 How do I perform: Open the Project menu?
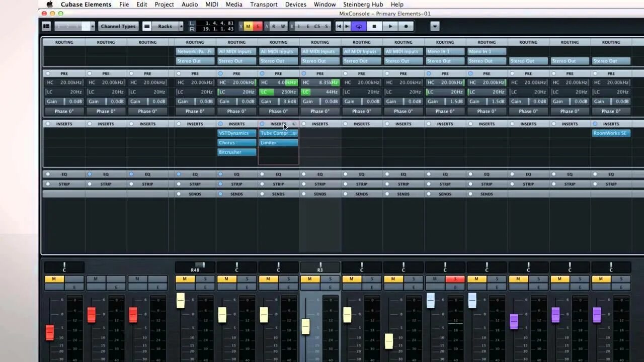pos(164,5)
